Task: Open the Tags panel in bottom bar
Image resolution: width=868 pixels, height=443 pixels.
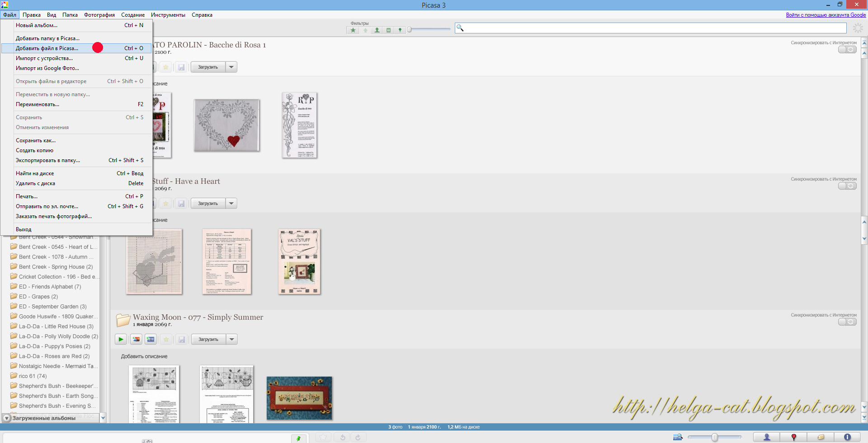Action: point(821,437)
